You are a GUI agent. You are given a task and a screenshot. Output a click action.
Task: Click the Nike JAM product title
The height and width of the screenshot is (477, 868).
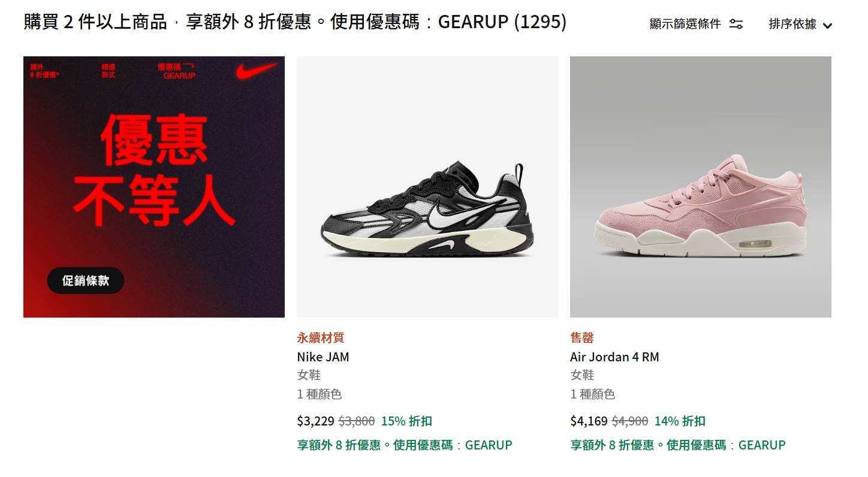click(323, 357)
